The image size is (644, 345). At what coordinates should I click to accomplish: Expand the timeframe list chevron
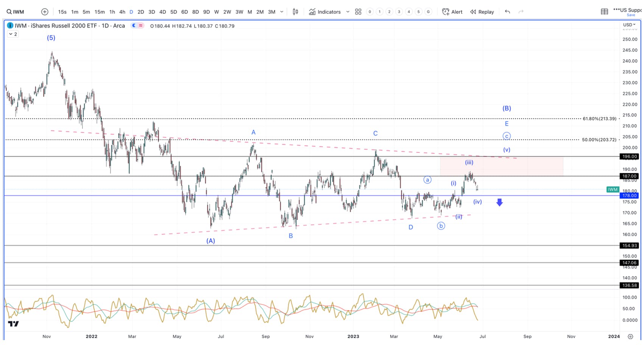click(282, 12)
